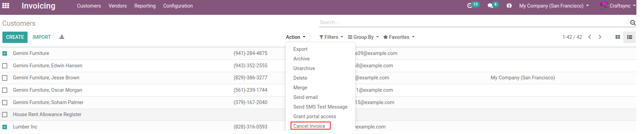Viewport: 644px width, 134px height.
Task: Open the My Company (San Francisco) selector
Action: pos(554,6)
